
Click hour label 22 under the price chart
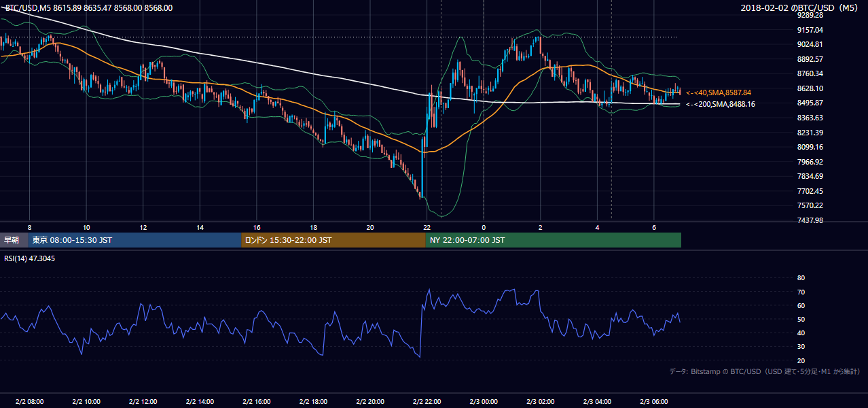tap(427, 226)
